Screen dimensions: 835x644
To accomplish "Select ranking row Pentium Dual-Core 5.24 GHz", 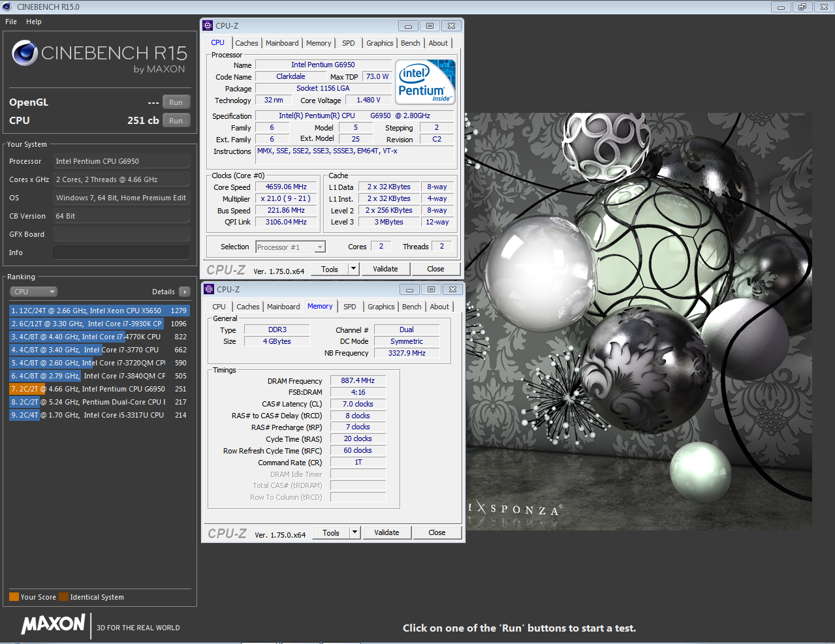I will tap(99, 402).
